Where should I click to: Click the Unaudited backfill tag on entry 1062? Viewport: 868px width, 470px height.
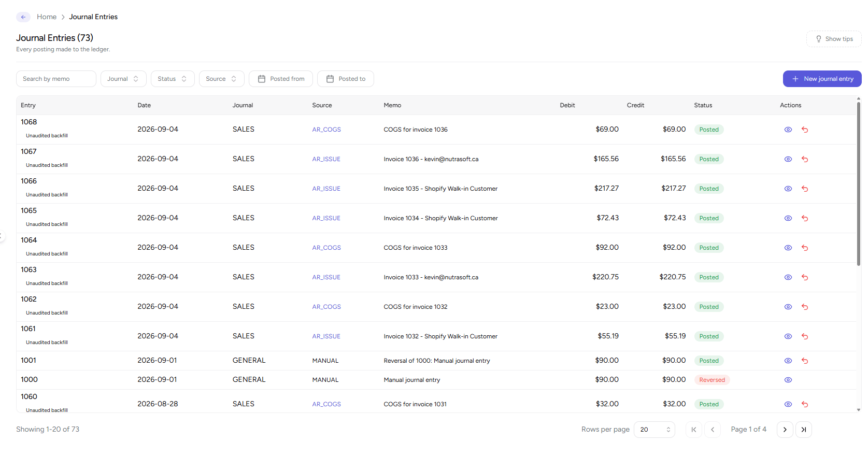(x=47, y=313)
